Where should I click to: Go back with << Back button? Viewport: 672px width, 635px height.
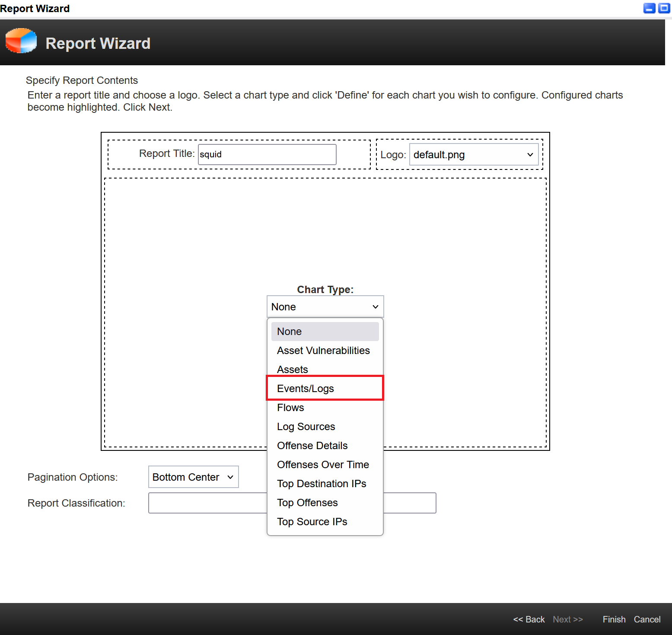[x=529, y=619]
